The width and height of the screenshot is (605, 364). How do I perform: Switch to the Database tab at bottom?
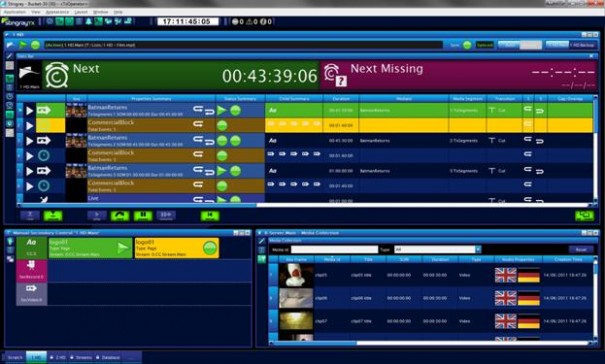pos(108,357)
